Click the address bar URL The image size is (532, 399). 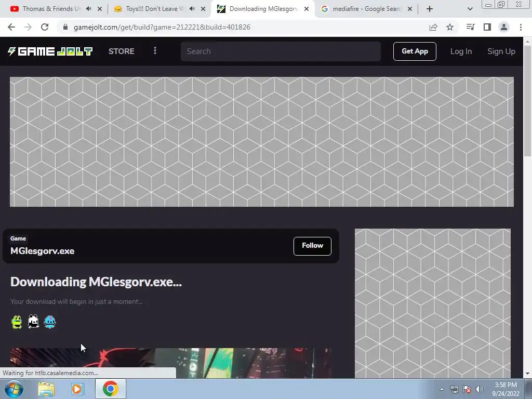point(162,27)
